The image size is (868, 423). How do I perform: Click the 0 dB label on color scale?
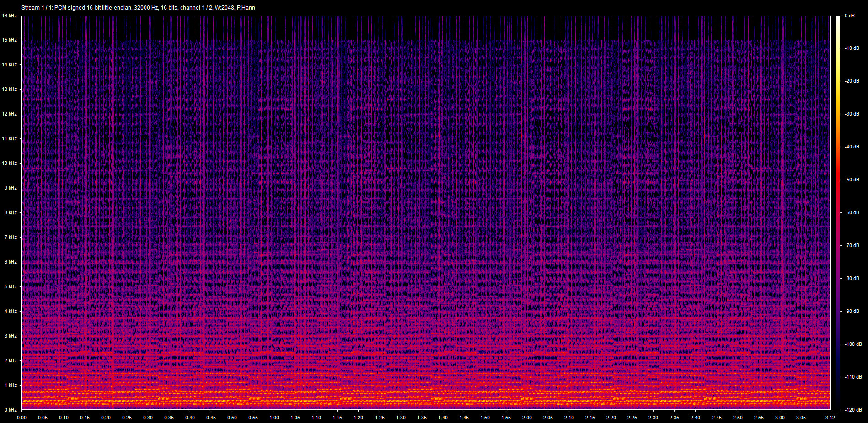[x=850, y=16]
